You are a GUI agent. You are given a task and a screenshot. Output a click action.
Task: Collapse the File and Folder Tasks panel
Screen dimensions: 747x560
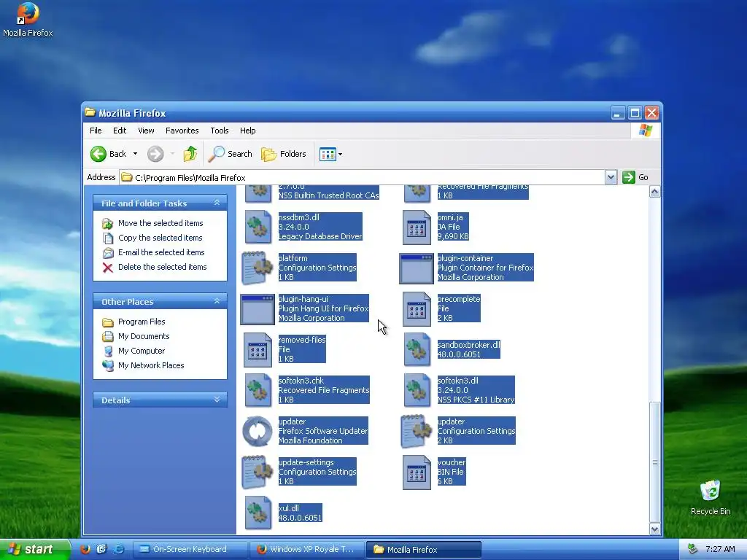click(x=217, y=203)
